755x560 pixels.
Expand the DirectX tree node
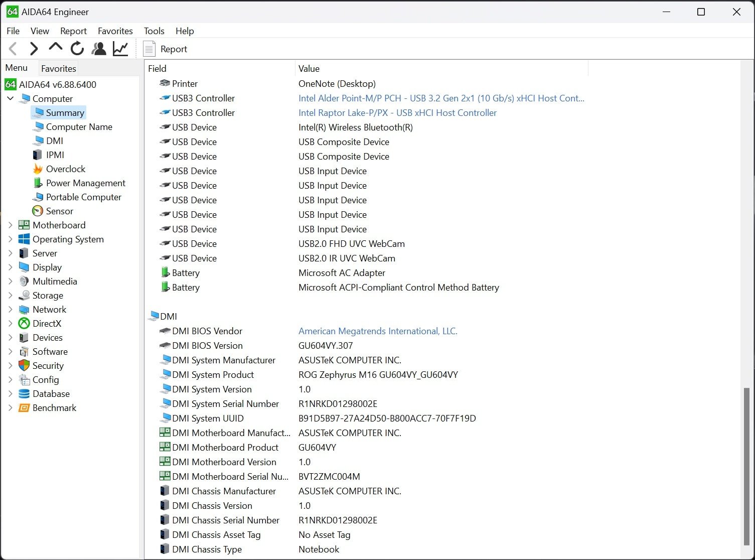(x=11, y=323)
